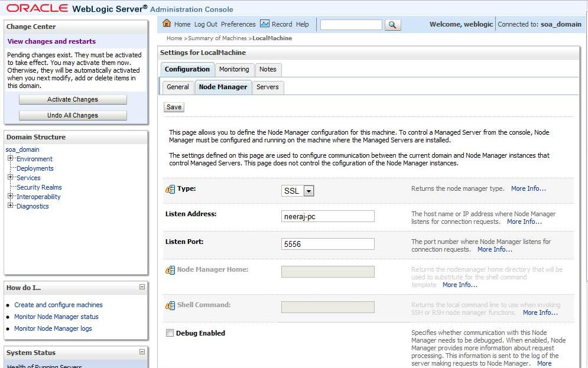Expand the Diagnostics tree node
This screenshot has width=588, height=368.
click(x=11, y=206)
